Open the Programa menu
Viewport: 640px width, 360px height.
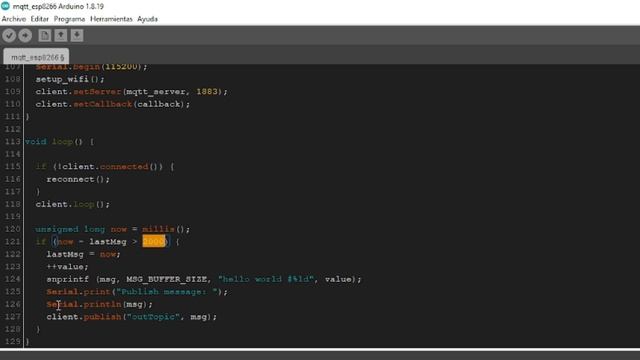pos(69,19)
